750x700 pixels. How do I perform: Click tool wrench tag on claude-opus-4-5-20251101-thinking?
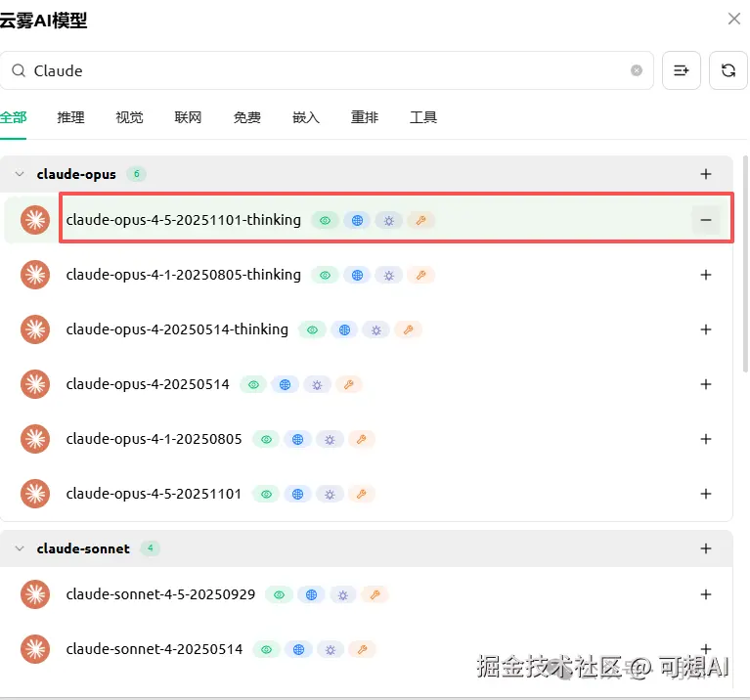pos(420,220)
